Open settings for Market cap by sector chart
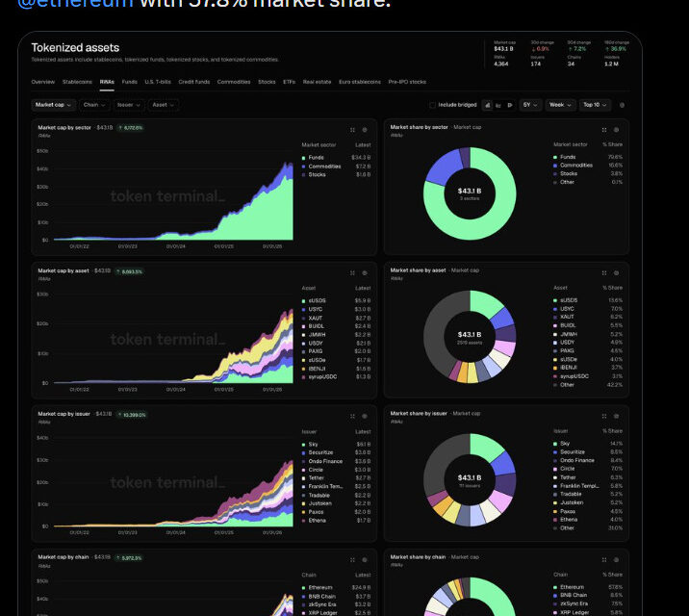The width and height of the screenshot is (689, 616). (365, 130)
